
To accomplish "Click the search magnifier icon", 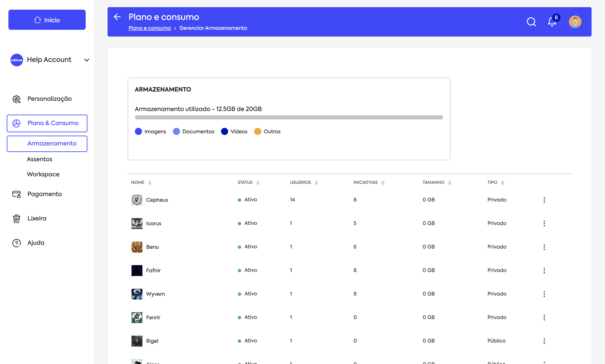I will (x=531, y=22).
